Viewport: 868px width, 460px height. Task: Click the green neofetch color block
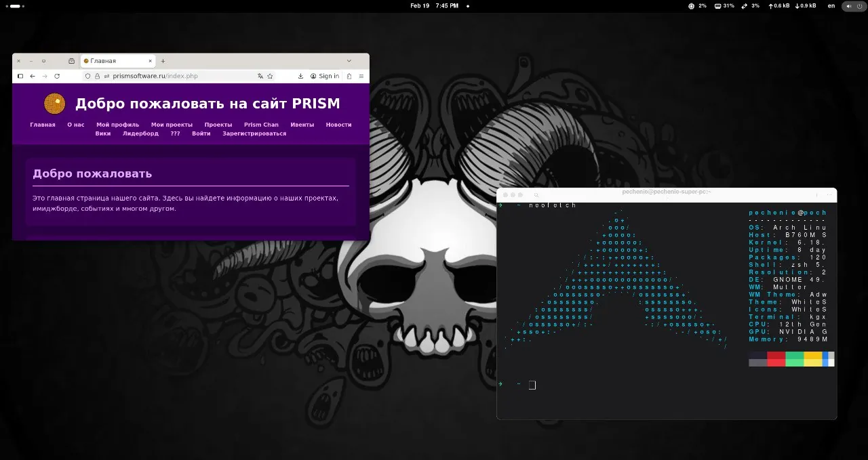pyautogui.click(x=794, y=359)
